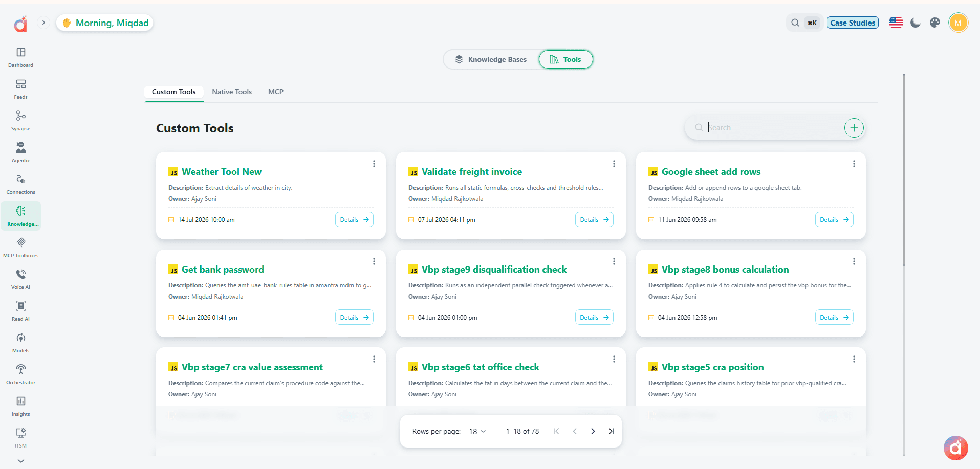Open Connections in the sidebar
The height and width of the screenshot is (469, 980).
[x=20, y=184]
